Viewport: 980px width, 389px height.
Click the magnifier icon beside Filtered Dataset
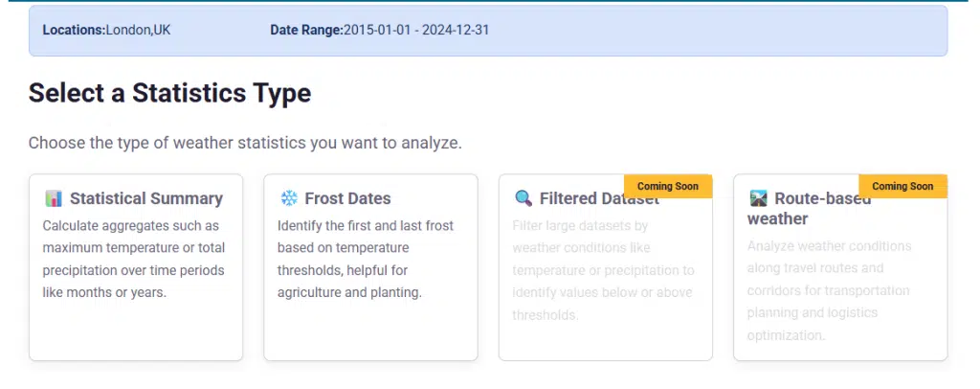523,198
